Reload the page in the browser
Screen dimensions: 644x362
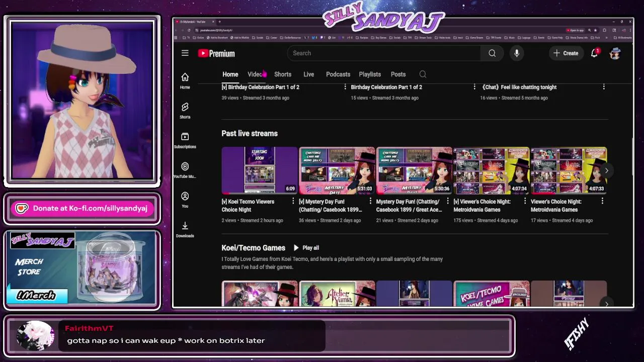[x=189, y=30]
